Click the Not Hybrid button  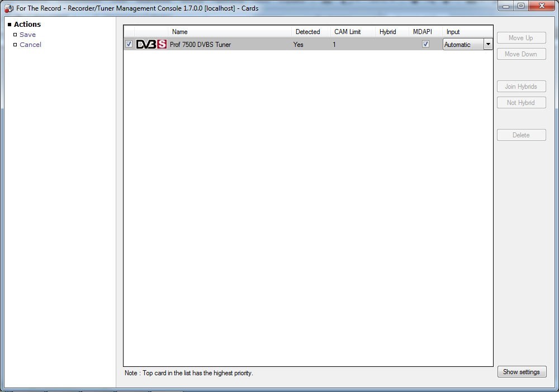point(521,103)
